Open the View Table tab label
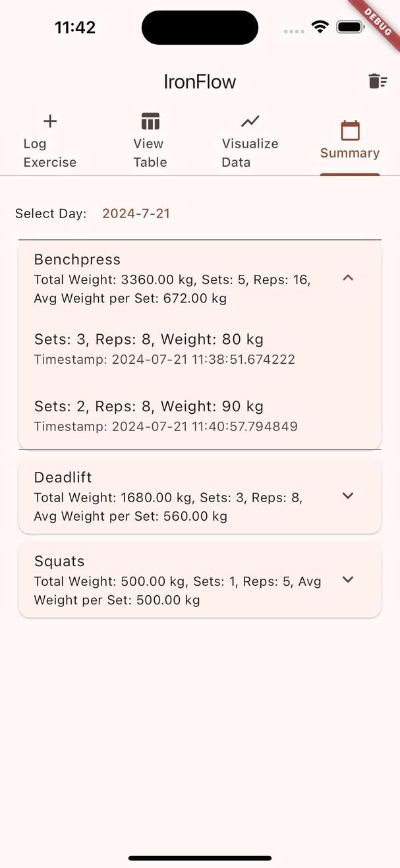Image resolution: width=400 pixels, height=868 pixels. point(150,153)
